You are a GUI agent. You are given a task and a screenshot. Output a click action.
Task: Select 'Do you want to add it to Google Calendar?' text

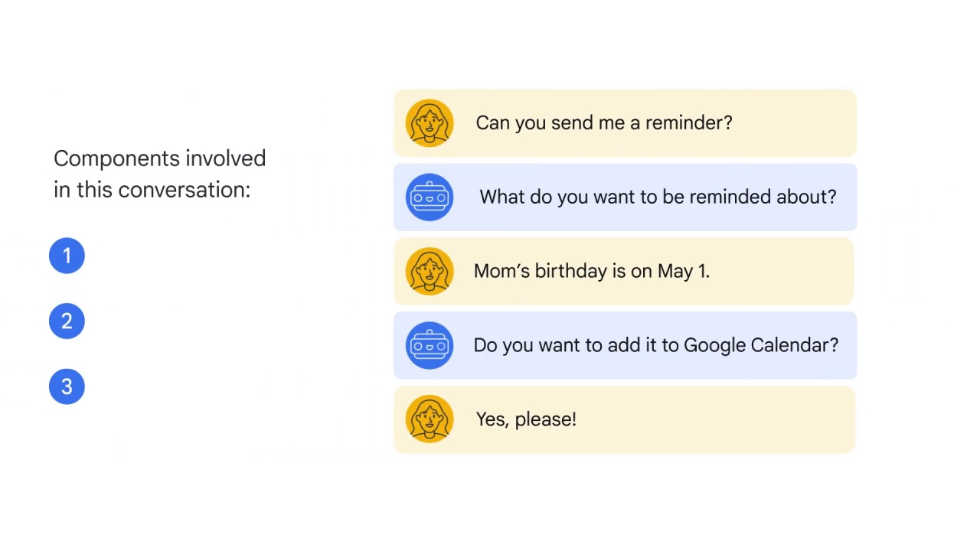click(x=656, y=345)
